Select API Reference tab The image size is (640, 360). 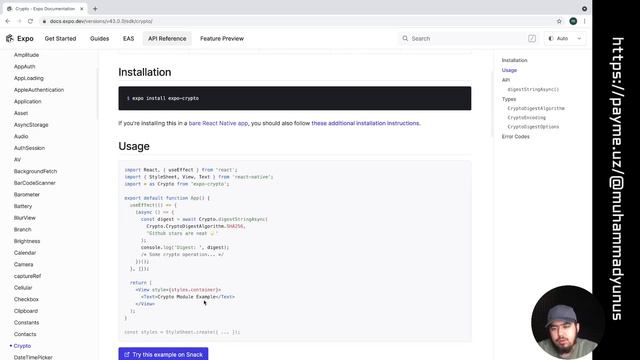tap(167, 38)
